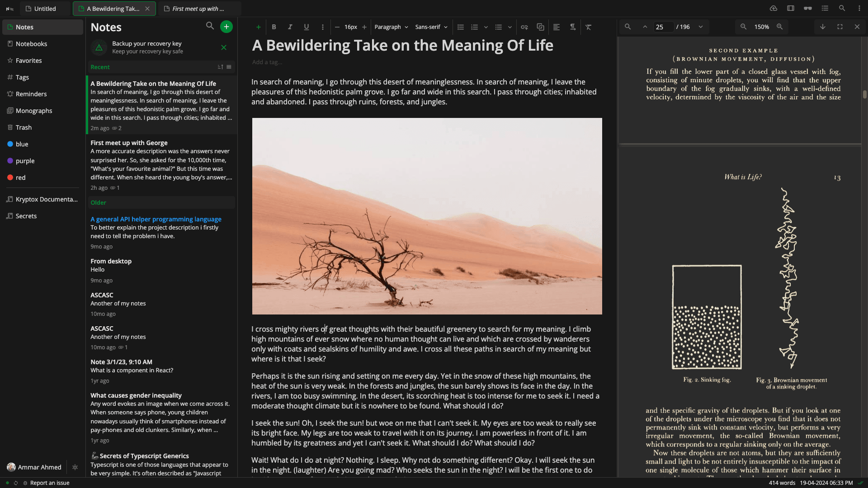Open the Secrets notebook item

26,216
